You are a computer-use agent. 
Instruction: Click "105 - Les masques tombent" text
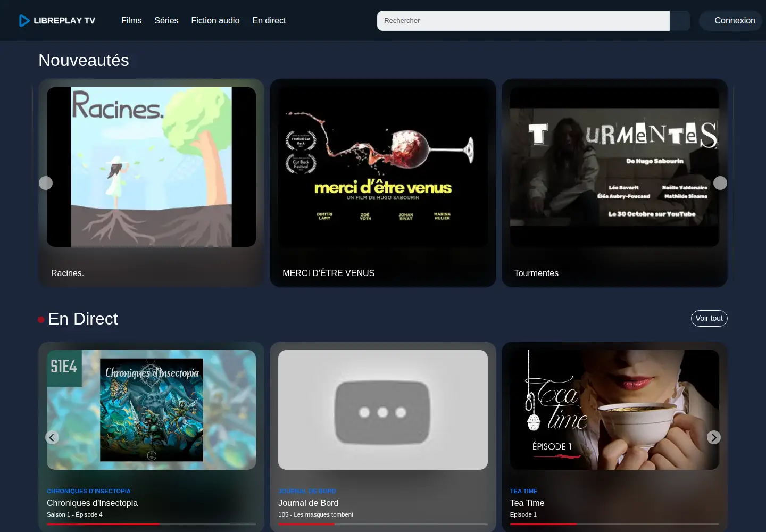point(316,514)
